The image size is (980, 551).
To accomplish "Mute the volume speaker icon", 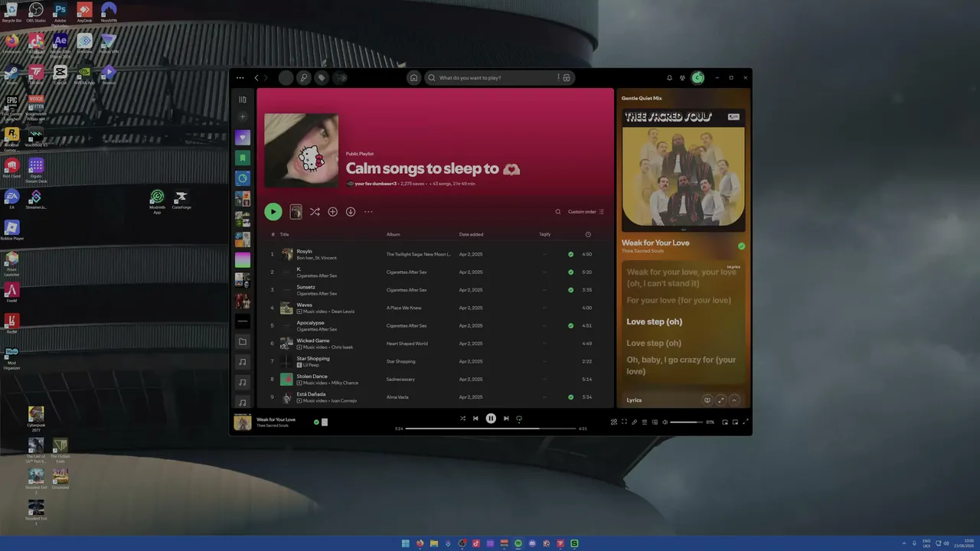I will tap(665, 422).
